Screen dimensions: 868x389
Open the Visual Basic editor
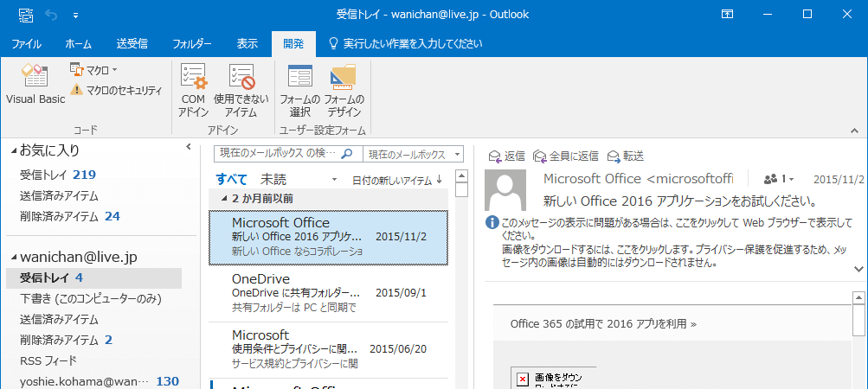pos(35,85)
